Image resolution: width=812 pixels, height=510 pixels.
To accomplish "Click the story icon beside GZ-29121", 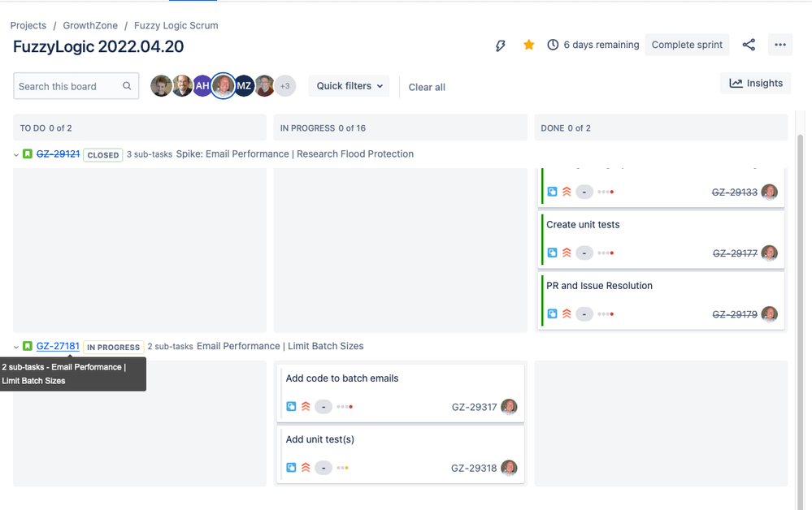I will [x=28, y=153].
